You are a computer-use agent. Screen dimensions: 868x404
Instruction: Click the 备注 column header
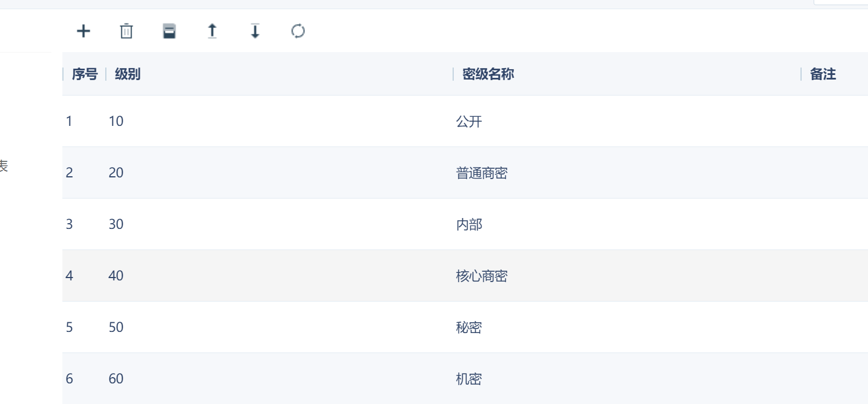[x=823, y=74]
